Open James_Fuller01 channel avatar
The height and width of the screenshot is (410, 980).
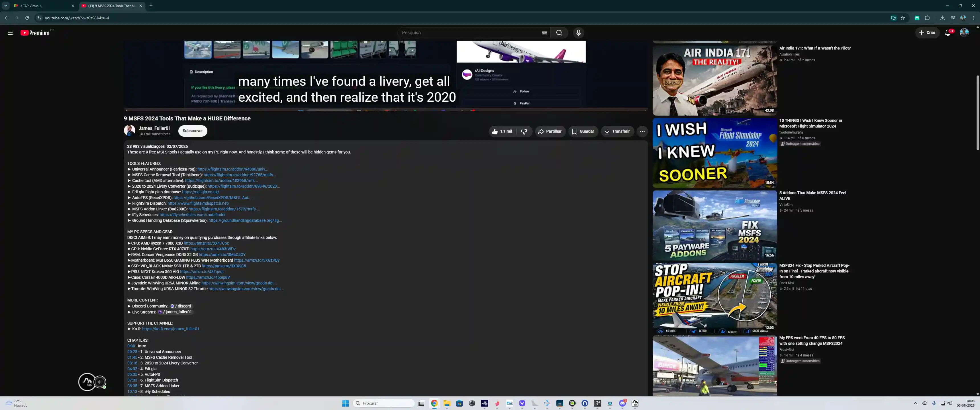[x=130, y=130]
